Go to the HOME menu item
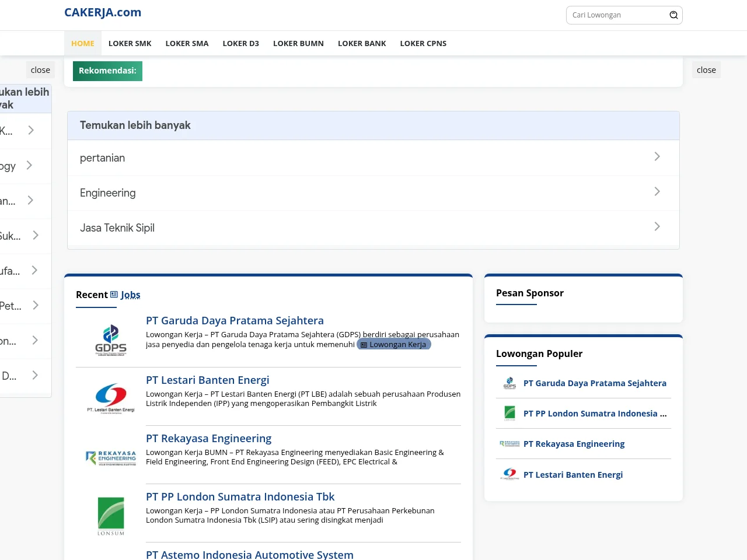 pyautogui.click(x=83, y=43)
